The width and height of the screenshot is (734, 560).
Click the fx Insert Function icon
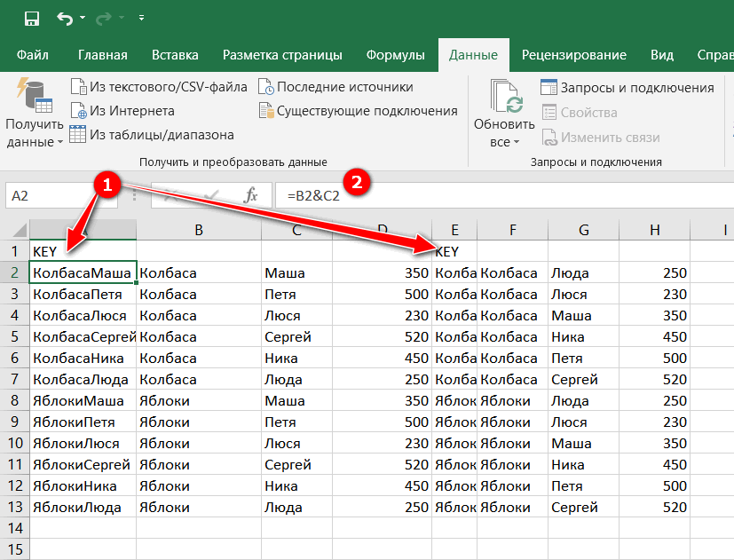[251, 195]
